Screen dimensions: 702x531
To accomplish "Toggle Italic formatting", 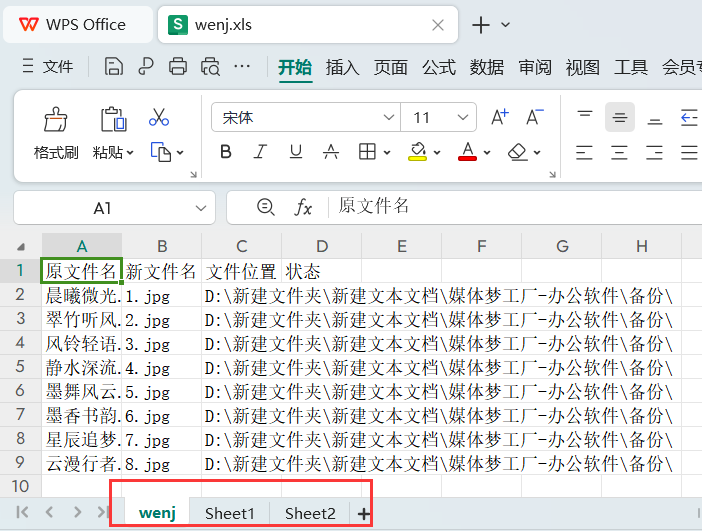I will click(x=261, y=152).
